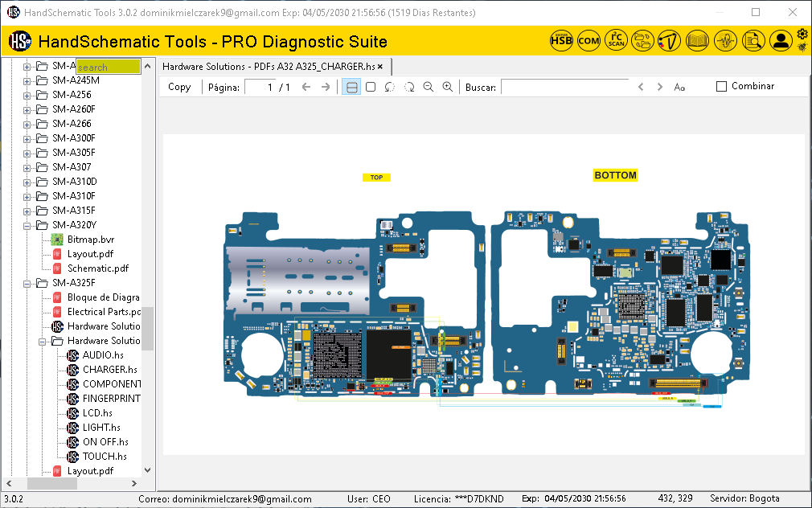Click the BOTTOM board label
Image resolution: width=812 pixels, height=508 pixels.
(615, 175)
